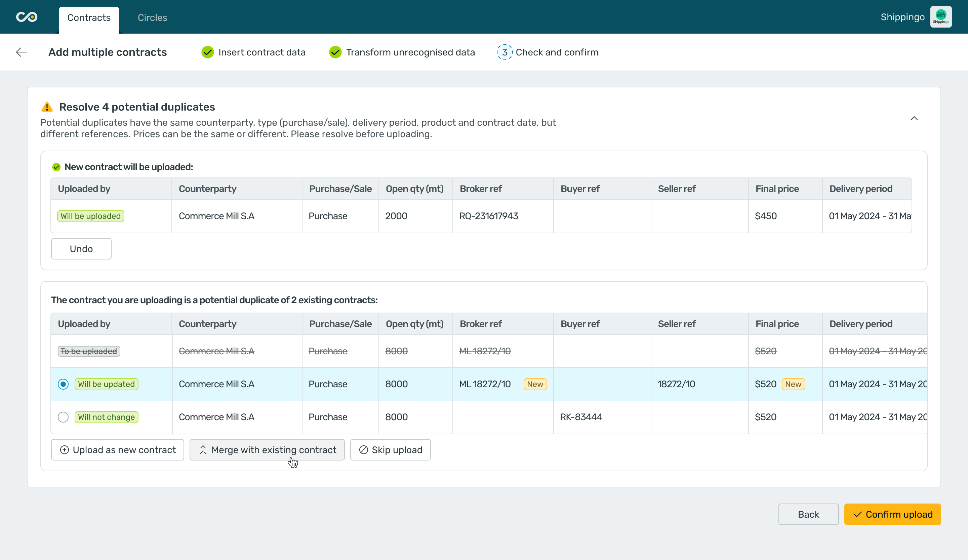Click Transform unrecognised data step checkmark
This screenshot has width=968, height=560.
click(335, 52)
